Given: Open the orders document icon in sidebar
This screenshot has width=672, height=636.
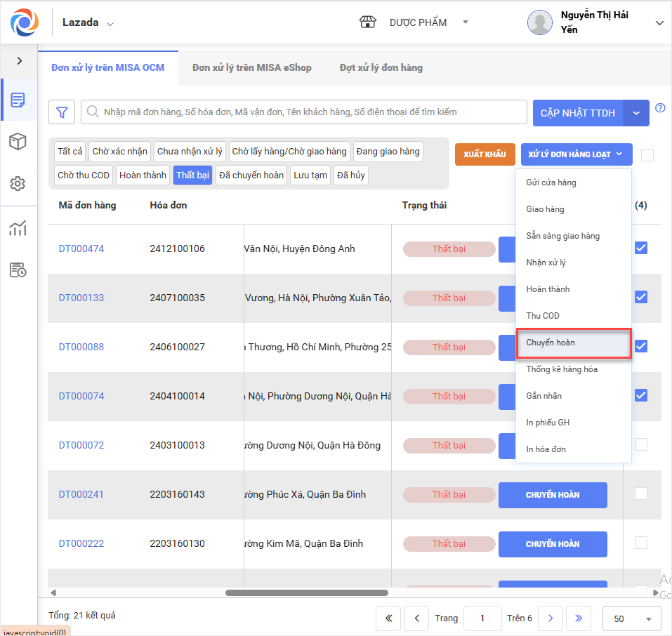Looking at the screenshot, I should tap(18, 100).
